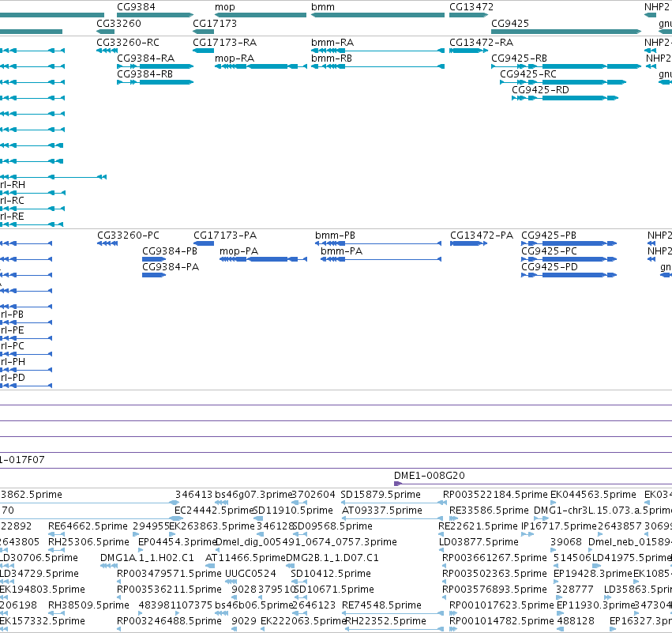Select transcript label CG9425-RC
The height and width of the screenshot is (633, 672).
coord(528,73)
